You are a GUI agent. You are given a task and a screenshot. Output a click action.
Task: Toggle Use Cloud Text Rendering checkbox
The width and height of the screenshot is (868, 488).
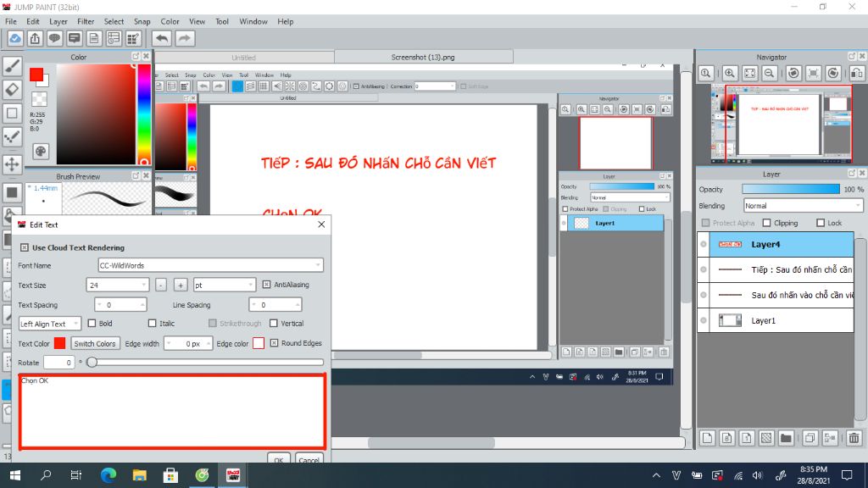point(25,247)
